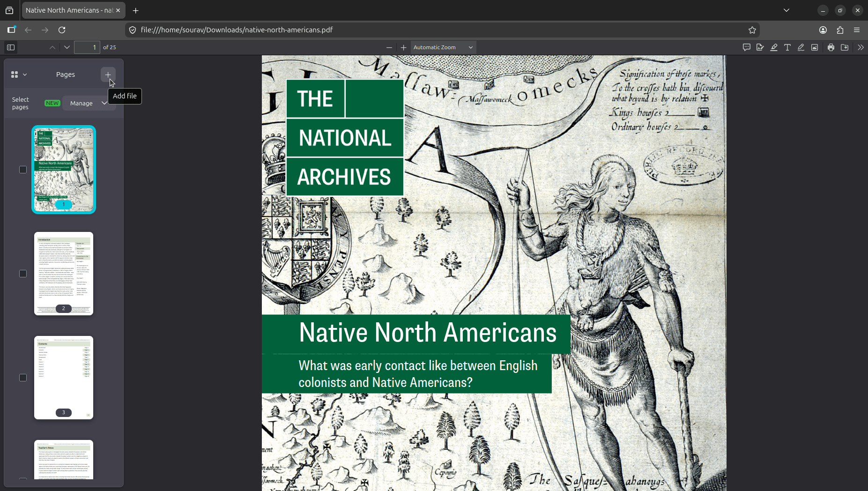The height and width of the screenshot is (491, 868).
Task: Show site protection shield information
Action: click(133, 30)
